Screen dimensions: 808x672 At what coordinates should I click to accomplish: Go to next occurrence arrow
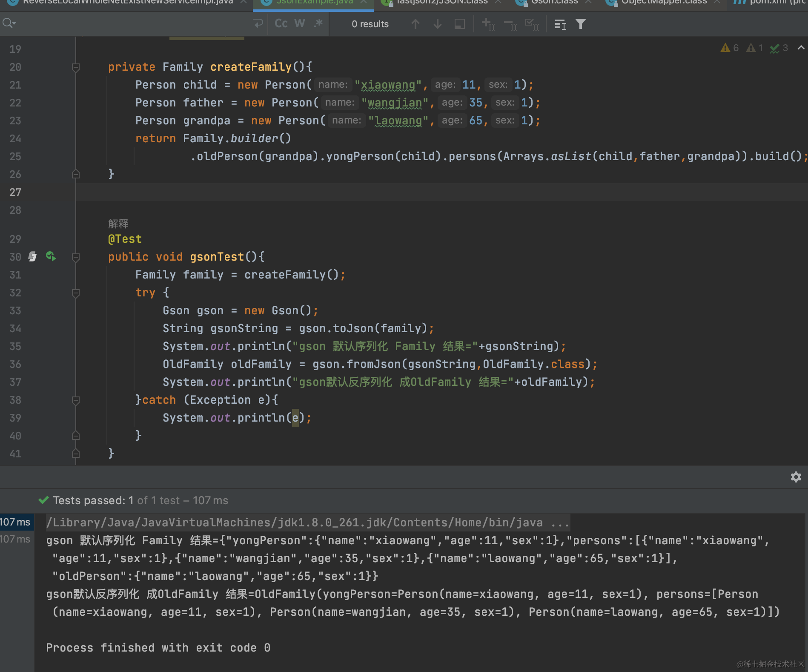coord(437,24)
